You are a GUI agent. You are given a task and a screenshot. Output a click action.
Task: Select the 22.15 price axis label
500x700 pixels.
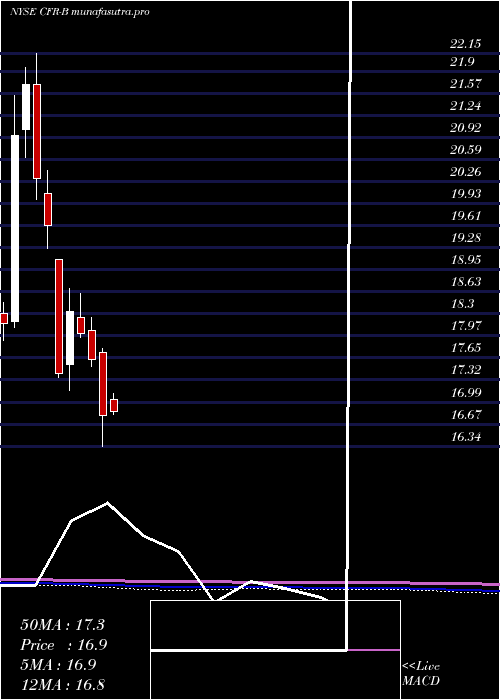point(466,44)
